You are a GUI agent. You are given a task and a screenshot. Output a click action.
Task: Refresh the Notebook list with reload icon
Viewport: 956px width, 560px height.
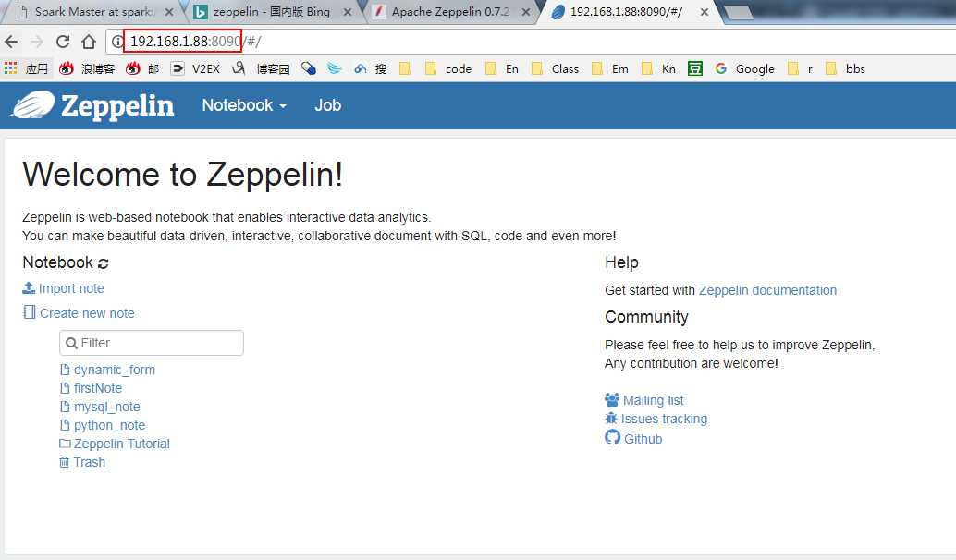pos(103,263)
